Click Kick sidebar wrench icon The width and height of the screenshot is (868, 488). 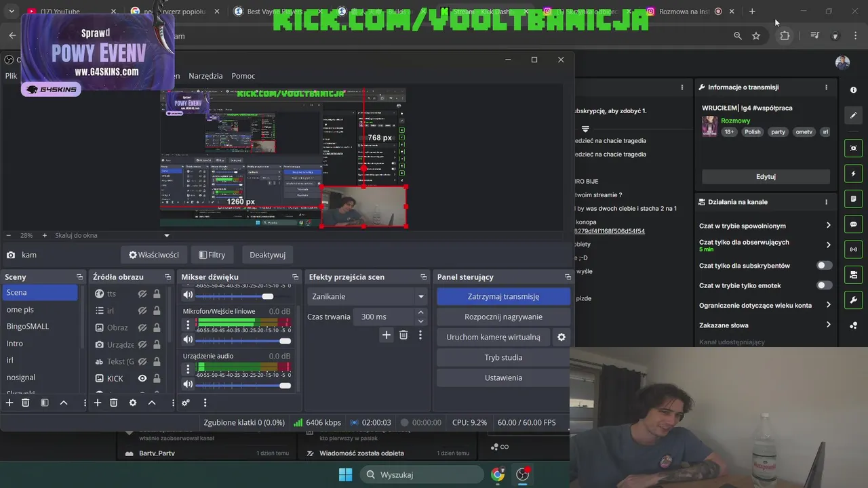[853, 300]
